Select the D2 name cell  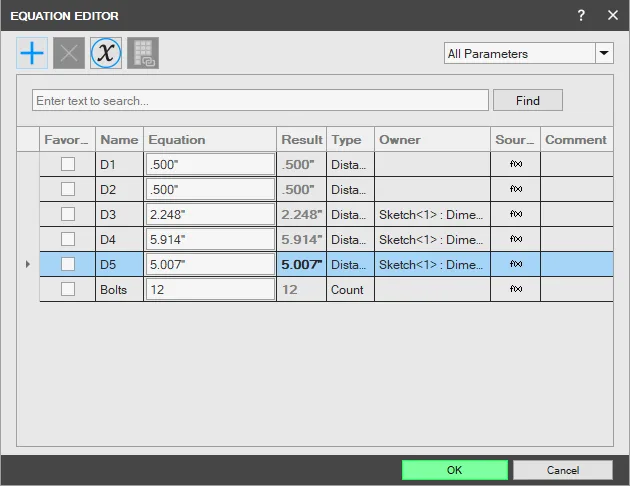(119, 189)
